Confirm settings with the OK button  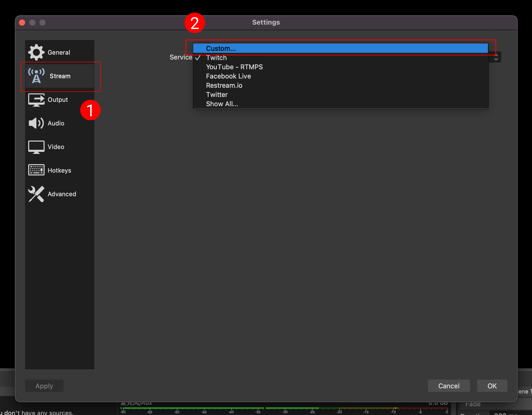pyautogui.click(x=492, y=386)
